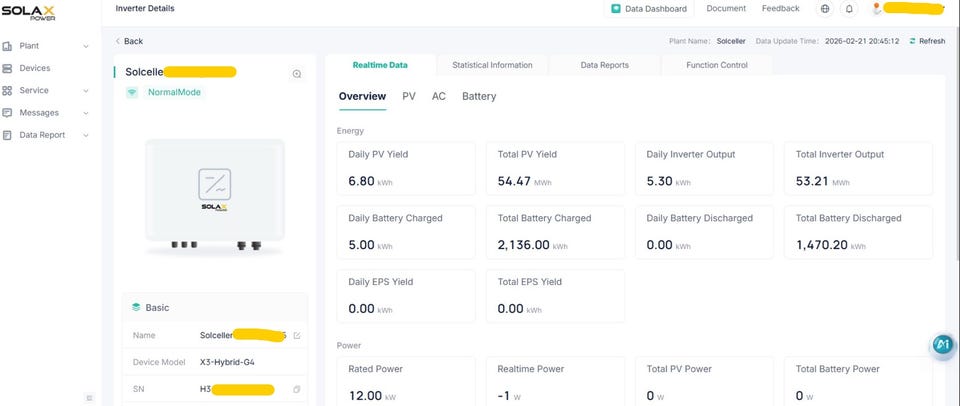The image size is (960, 406).
Task: Click the edit icon next to Name
Action: (296, 335)
